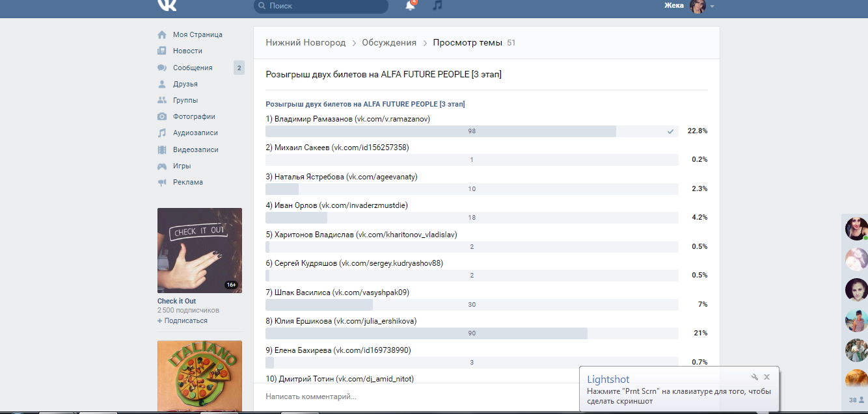Click the Videos film icon
The height and width of the screenshot is (414, 868).
click(x=162, y=149)
